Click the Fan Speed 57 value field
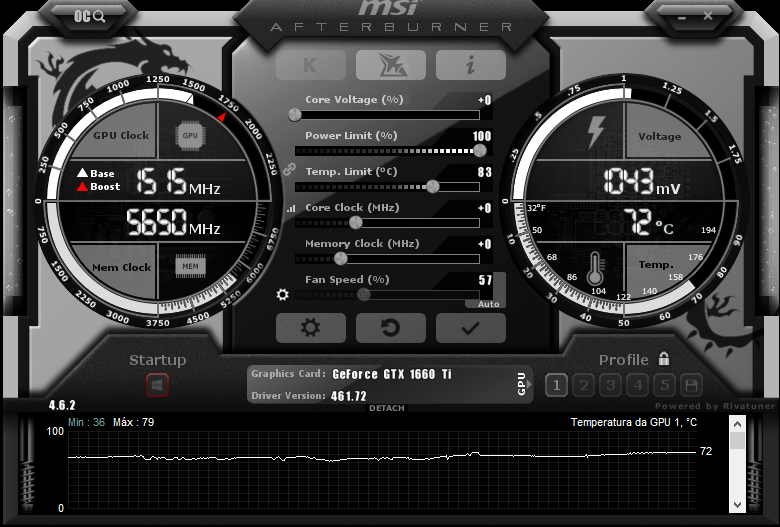 (x=485, y=280)
